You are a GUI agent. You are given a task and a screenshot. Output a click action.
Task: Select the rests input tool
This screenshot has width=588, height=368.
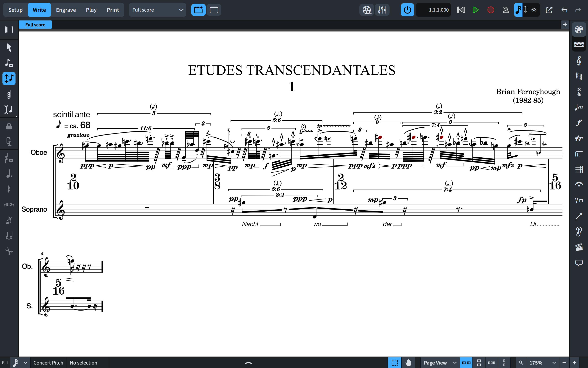[x=9, y=189]
